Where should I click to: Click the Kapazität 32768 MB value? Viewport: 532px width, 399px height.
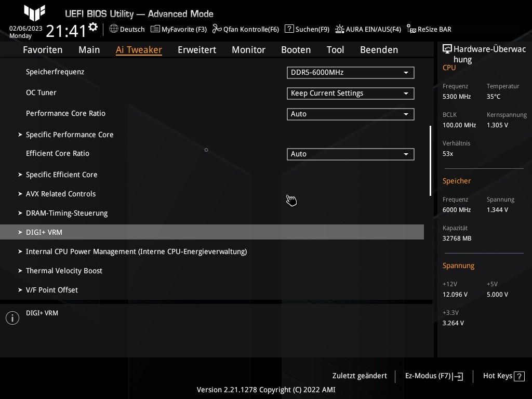point(457,238)
